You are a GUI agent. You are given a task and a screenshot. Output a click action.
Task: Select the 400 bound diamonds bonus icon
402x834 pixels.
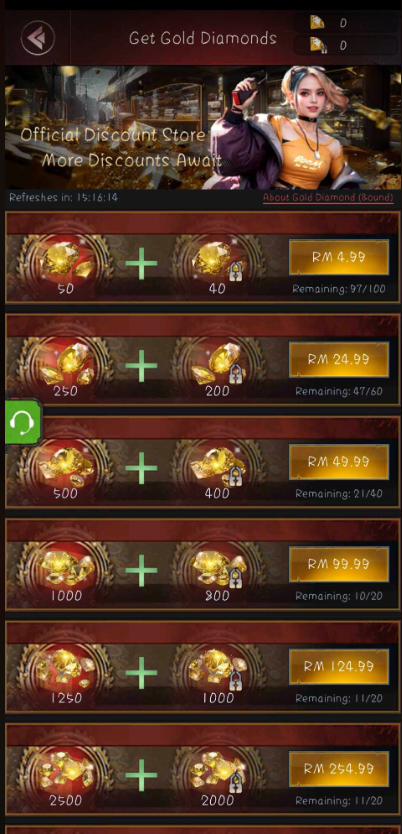point(217,467)
